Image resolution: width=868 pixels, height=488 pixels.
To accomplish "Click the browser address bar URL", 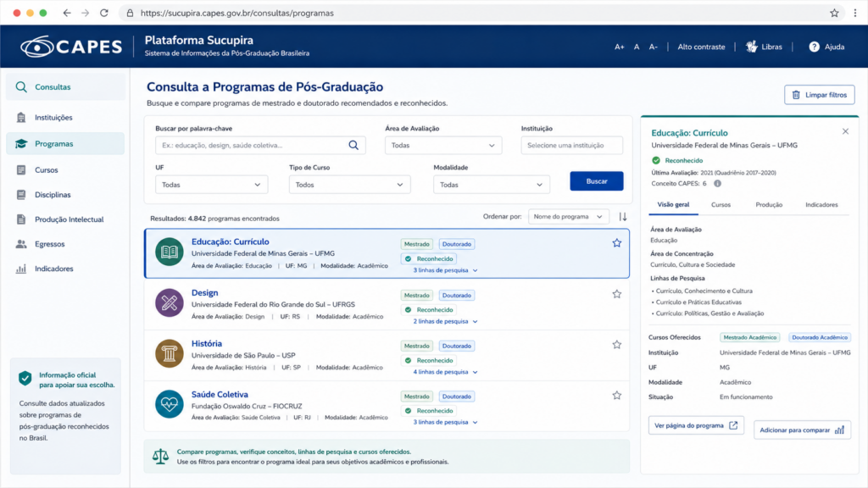I will [237, 13].
